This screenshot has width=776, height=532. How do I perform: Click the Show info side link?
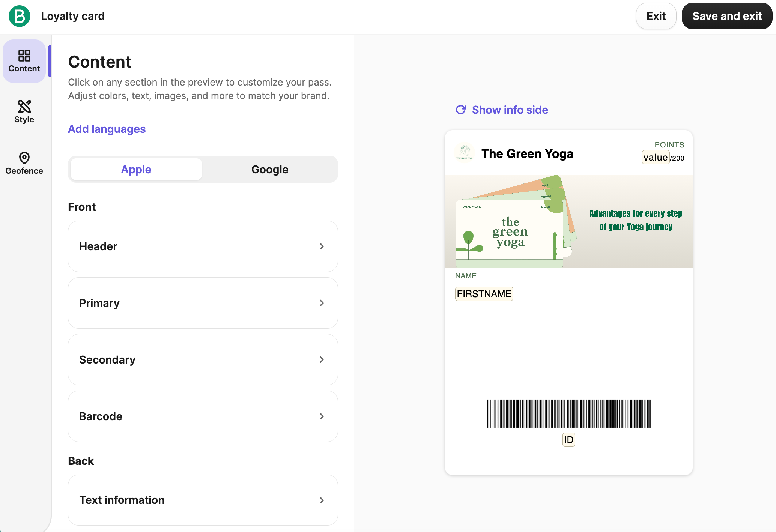pos(510,110)
